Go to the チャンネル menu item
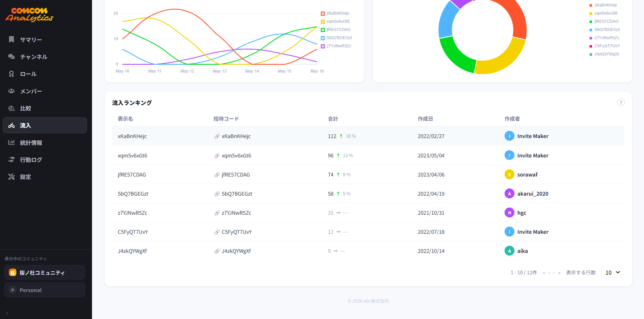The width and height of the screenshot is (644, 319). [x=45, y=57]
